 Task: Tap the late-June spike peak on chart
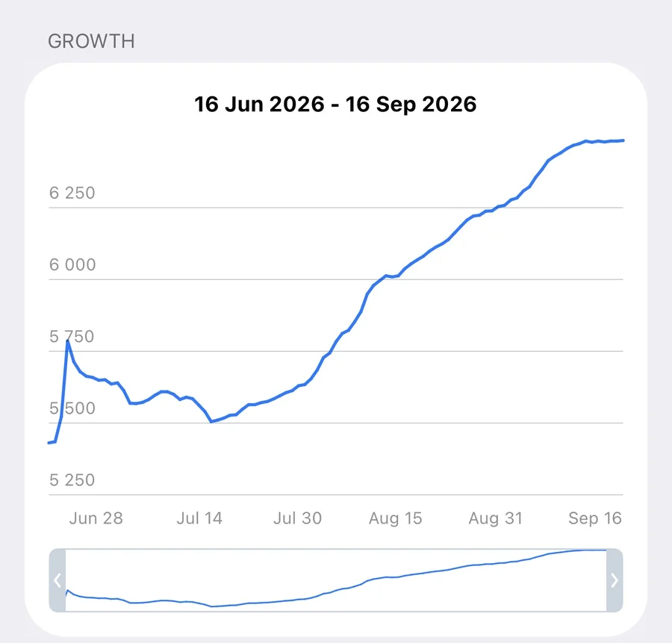[x=68, y=341]
